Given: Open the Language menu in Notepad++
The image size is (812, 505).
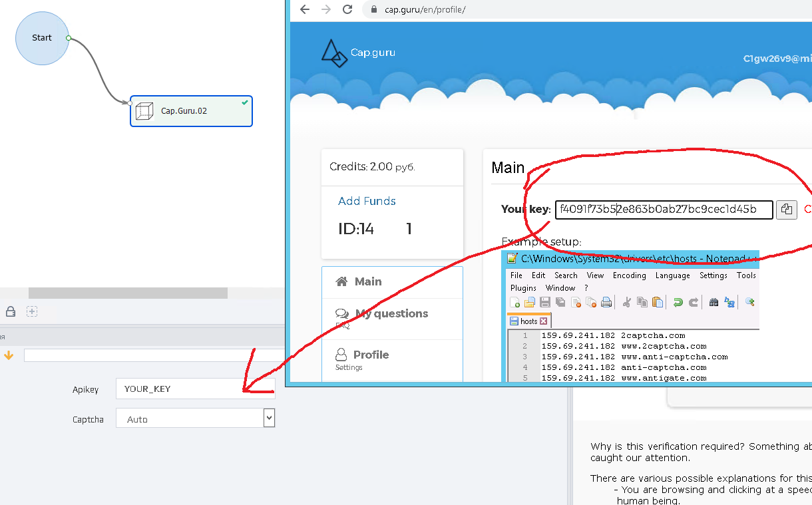Looking at the screenshot, I should [x=672, y=275].
